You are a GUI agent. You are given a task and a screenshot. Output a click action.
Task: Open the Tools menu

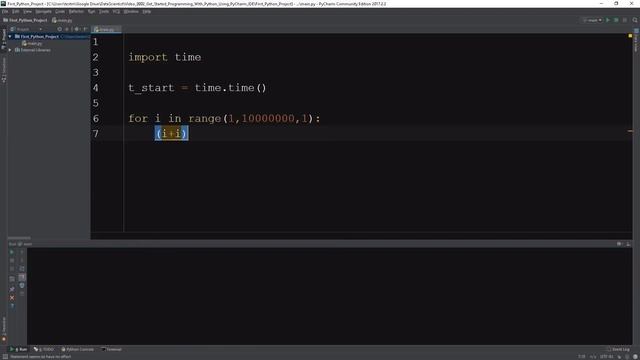(104, 11)
